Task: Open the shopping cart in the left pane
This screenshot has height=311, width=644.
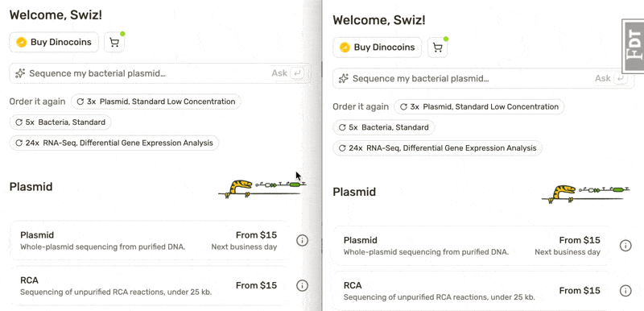Action: point(114,43)
